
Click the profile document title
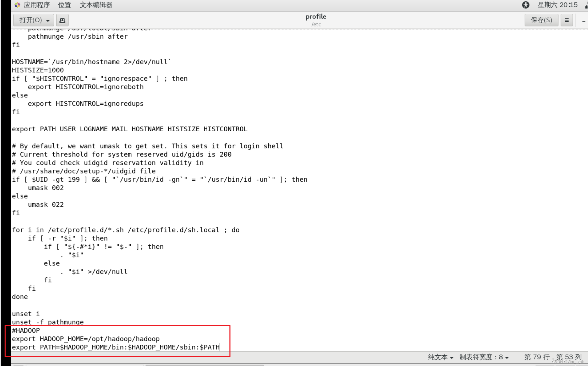pos(316,17)
